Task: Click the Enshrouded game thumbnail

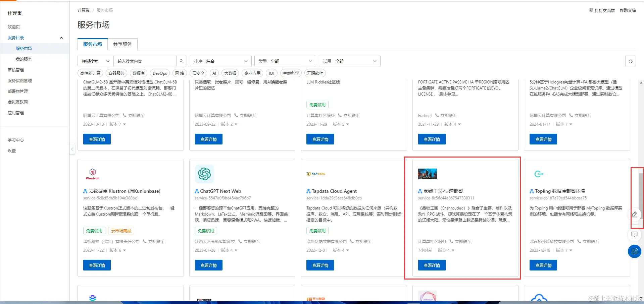Action: [428, 174]
